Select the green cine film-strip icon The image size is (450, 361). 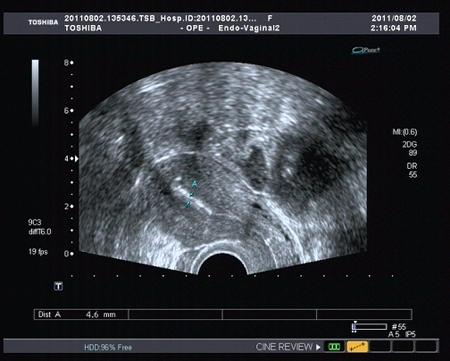pyautogui.click(x=334, y=347)
